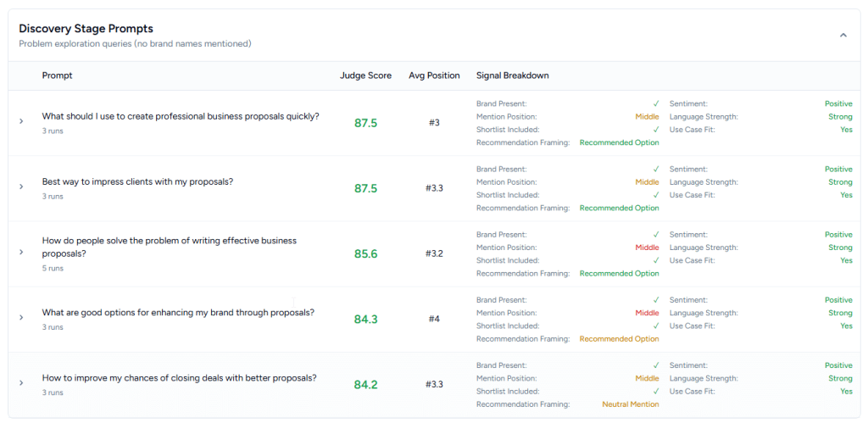Screen dimensions: 868x423
Task: Click '3 runs' under the enhancing my brand prompt
Action: point(53,326)
